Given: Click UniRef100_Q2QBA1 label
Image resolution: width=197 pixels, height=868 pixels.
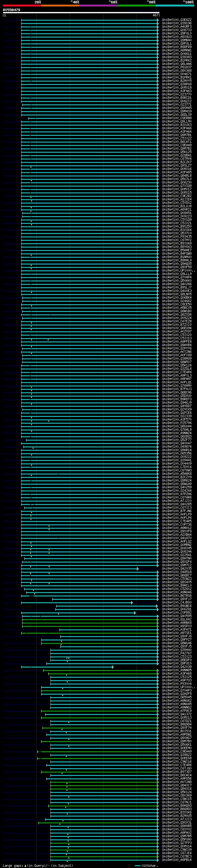Looking at the screenshot, I should pyautogui.click(x=177, y=155).
